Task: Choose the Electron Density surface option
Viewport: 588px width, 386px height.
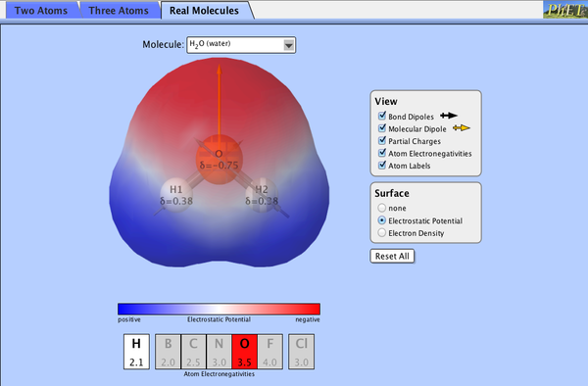Action: pos(382,233)
